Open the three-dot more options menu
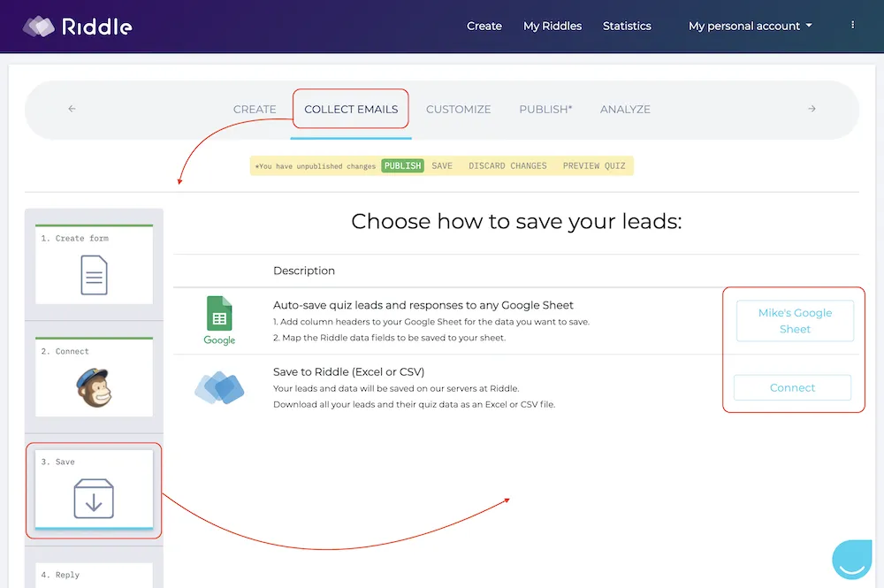 tap(852, 25)
